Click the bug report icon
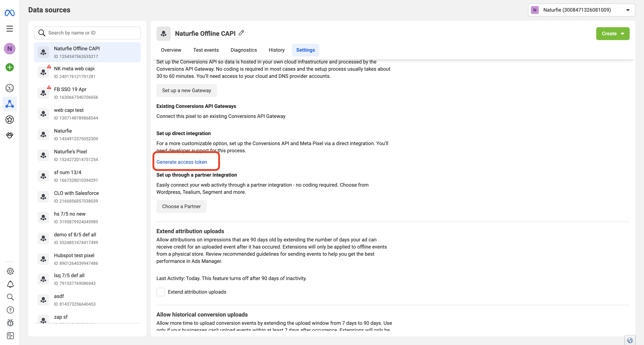The image size is (644, 345). [x=10, y=323]
